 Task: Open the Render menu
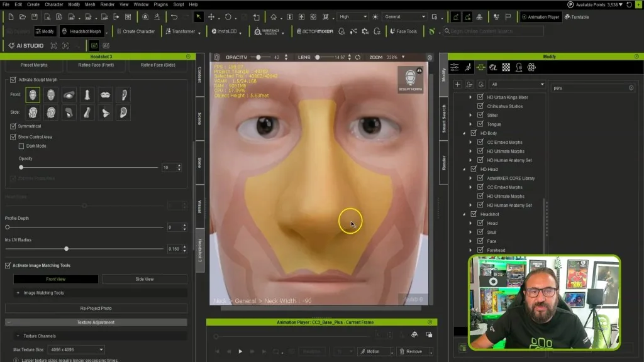107,4
